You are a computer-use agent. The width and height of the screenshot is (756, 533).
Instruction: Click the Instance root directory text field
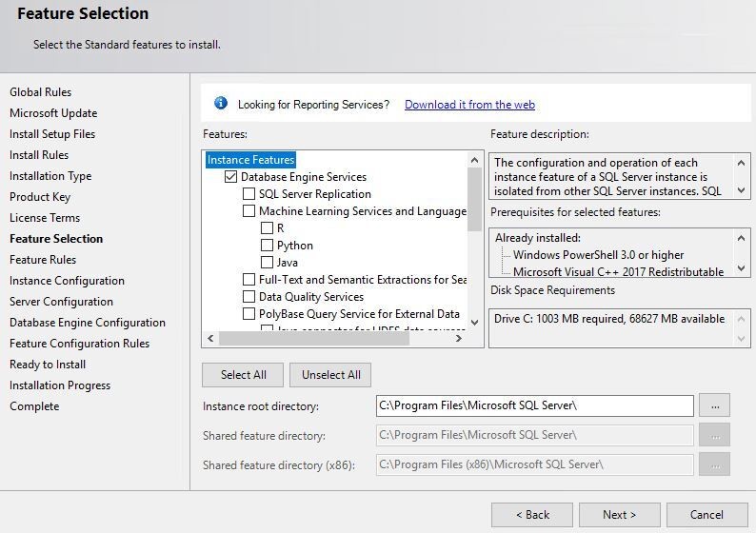coord(535,405)
